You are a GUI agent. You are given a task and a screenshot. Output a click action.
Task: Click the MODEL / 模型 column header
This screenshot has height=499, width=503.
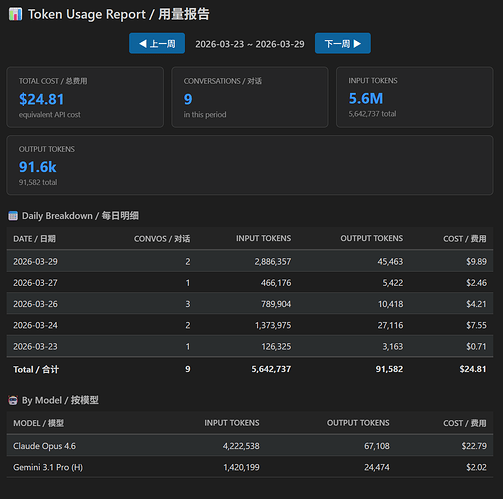(x=39, y=423)
